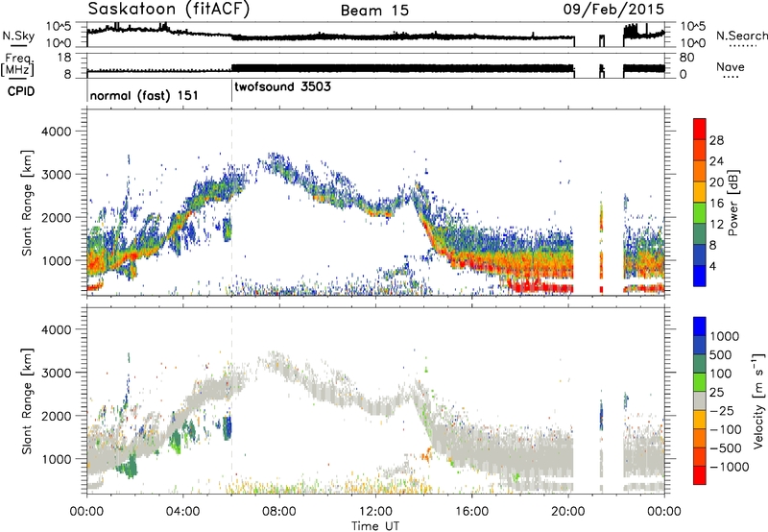Screen dimensions: 768x532
Task: Click the 'Velocity [m s-1]' color bar label
Action: point(758,400)
